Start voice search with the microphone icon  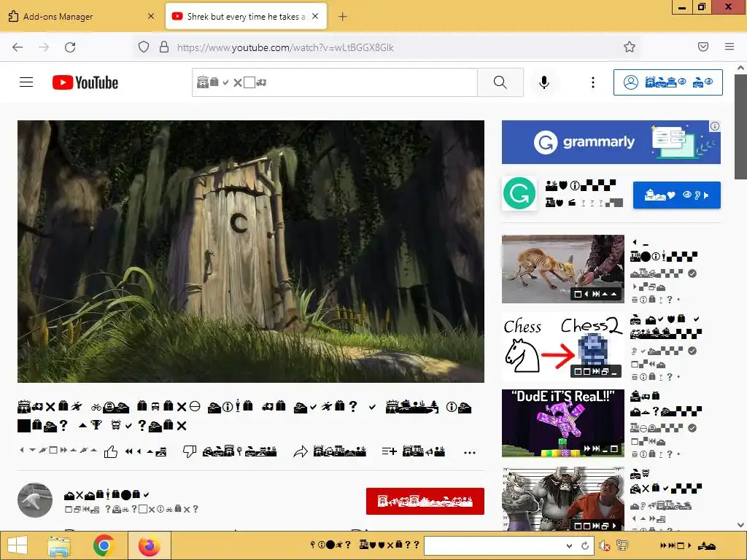pos(544,82)
